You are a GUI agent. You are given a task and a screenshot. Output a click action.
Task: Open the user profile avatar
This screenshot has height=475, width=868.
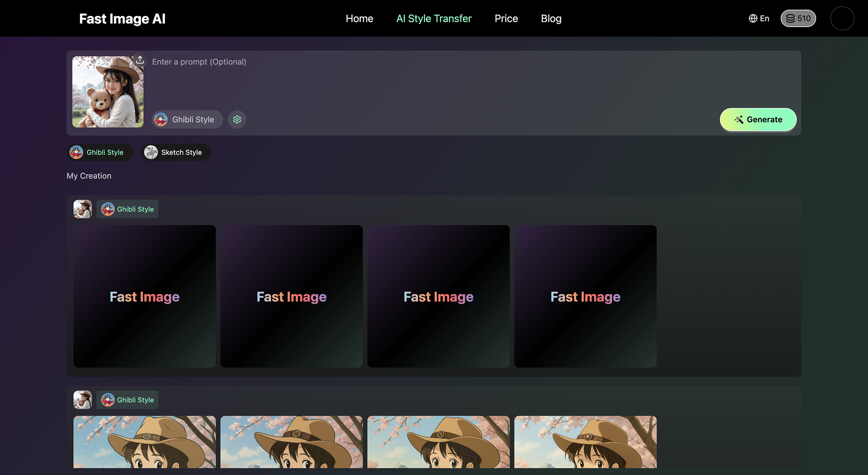coord(842,19)
